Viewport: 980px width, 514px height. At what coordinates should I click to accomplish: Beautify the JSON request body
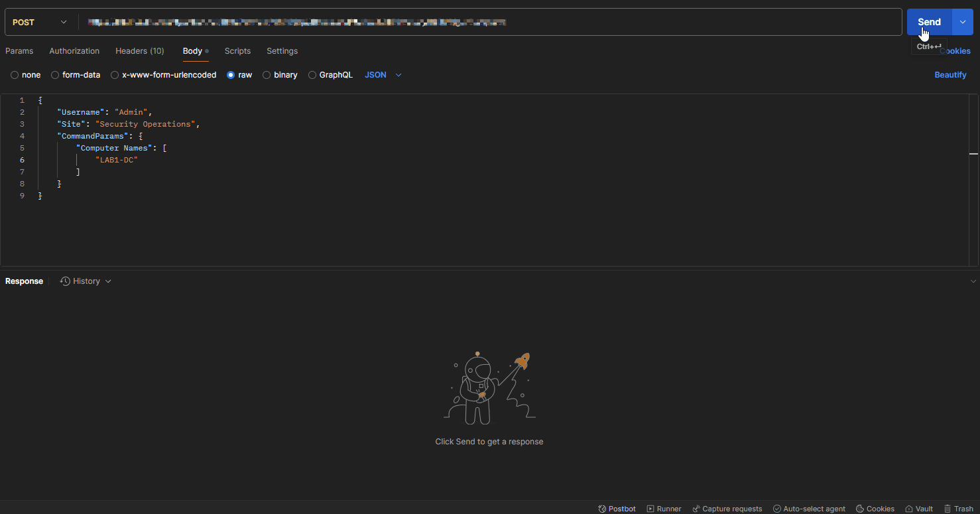coord(950,75)
